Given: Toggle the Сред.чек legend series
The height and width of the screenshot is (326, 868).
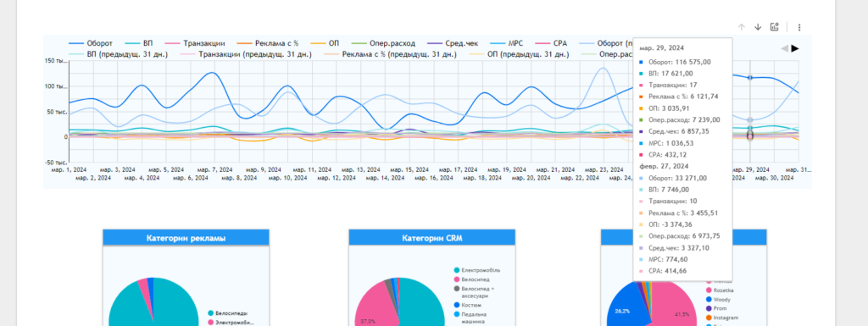Looking at the screenshot, I should [x=452, y=43].
